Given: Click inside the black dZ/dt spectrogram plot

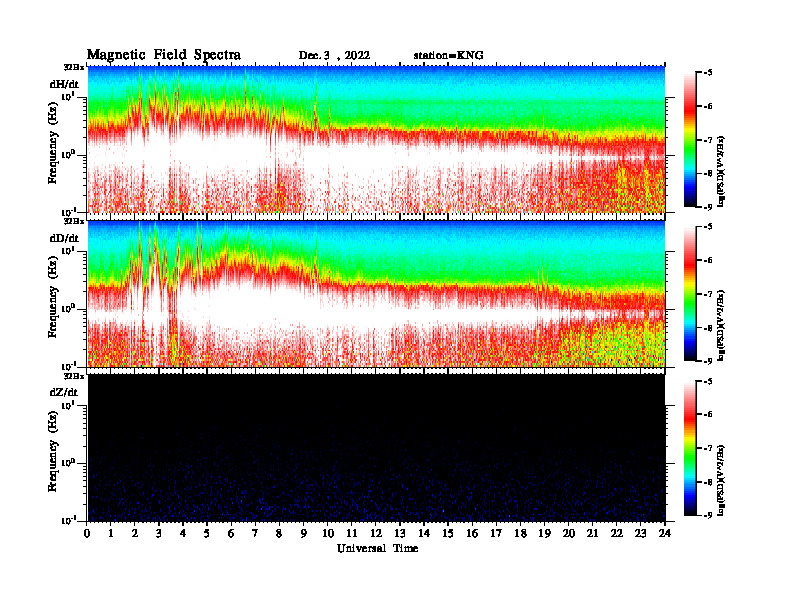Looking at the screenshot, I should click(376, 447).
